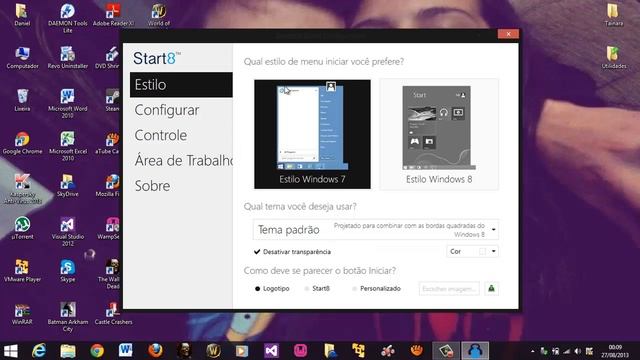Click the Cor color swatch box
This screenshot has height=360, width=640.
[482, 251]
